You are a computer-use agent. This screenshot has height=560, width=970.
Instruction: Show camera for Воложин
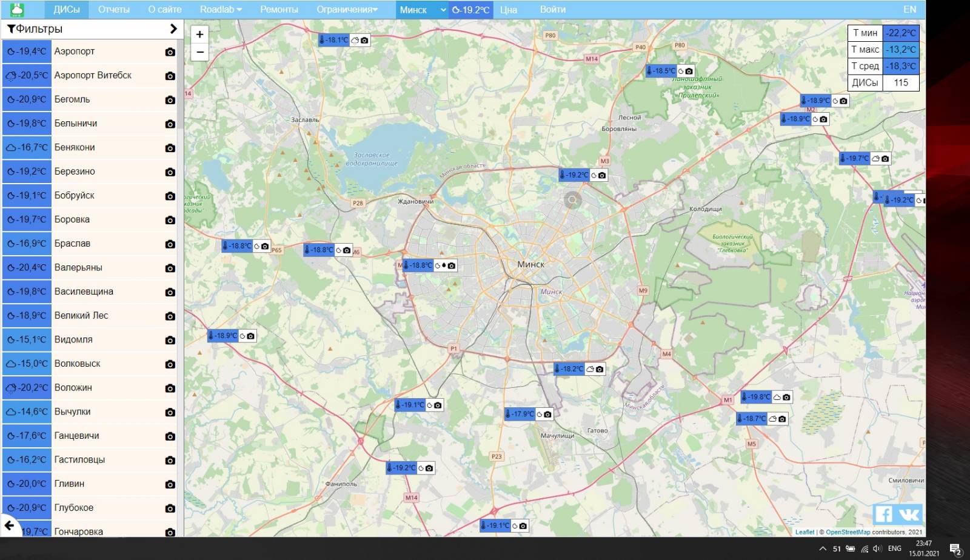tap(170, 388)
